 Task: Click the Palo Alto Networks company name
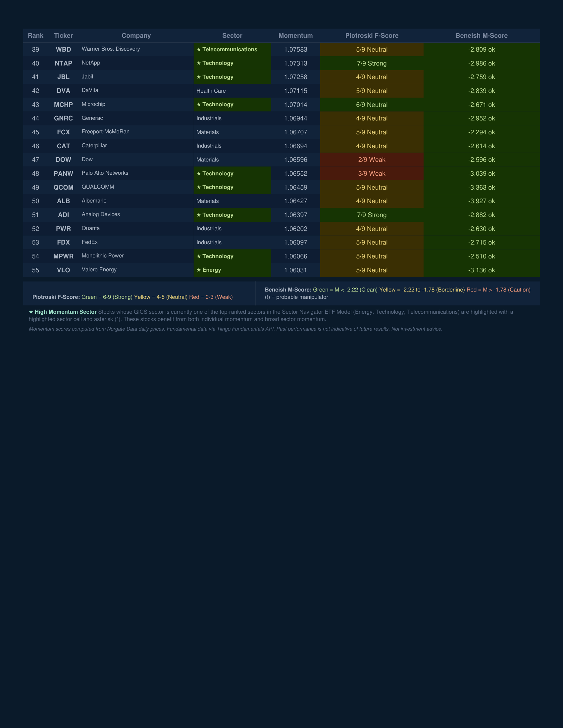click(105, 173)
